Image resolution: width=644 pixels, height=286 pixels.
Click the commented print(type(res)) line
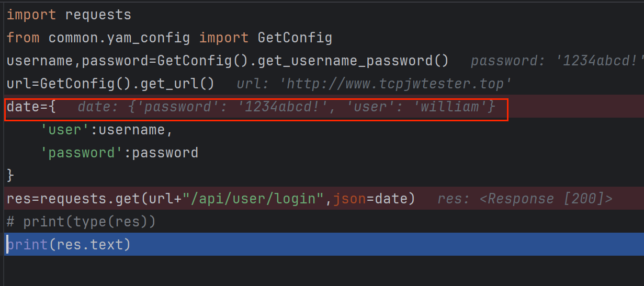point(81,222)
